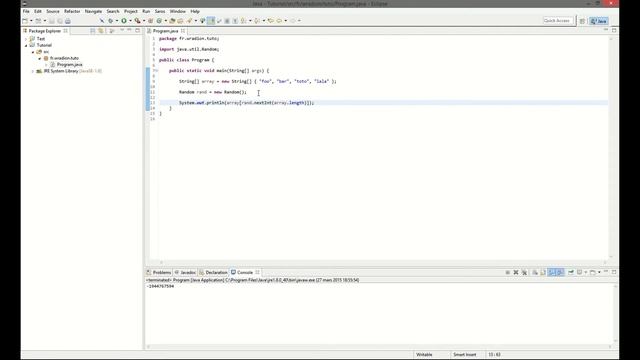Click the Run Last Tool external tools icon
This screenshot has height=360, width=640.
point(138,21)
